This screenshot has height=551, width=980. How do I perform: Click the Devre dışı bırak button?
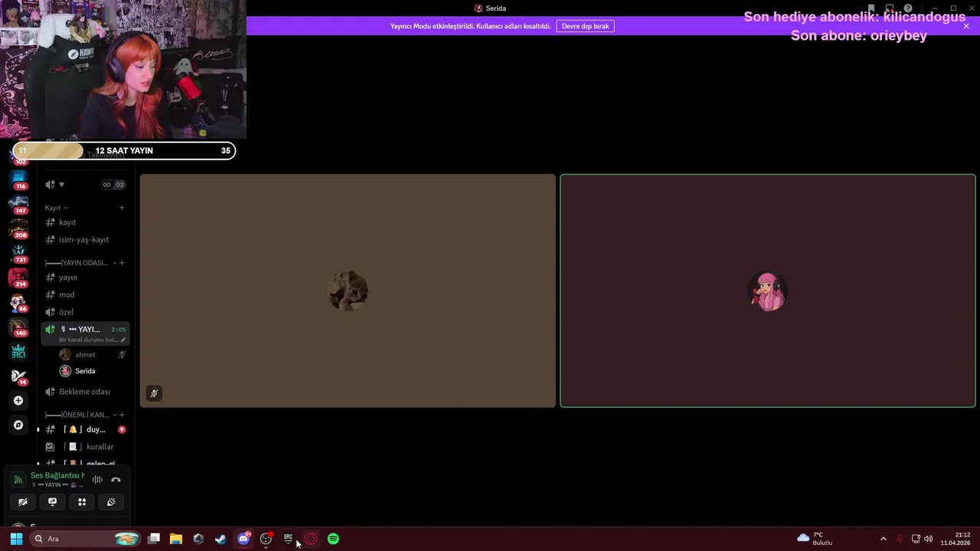[x=586, y=26]
